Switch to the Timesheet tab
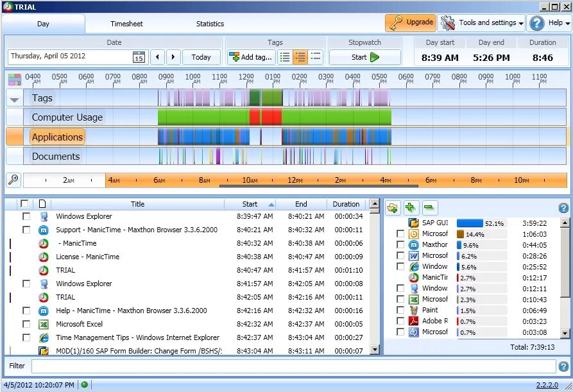The width and height of the screenshot is (573, 392). click(126, 24)
